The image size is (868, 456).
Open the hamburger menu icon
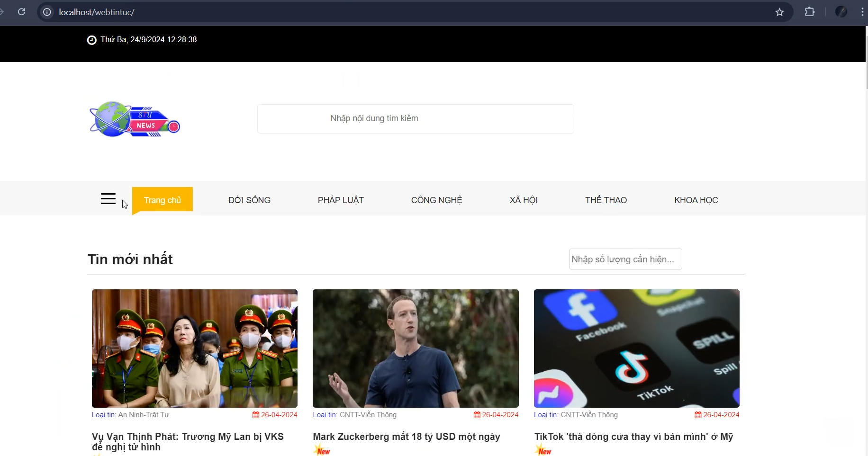(108, 199)
